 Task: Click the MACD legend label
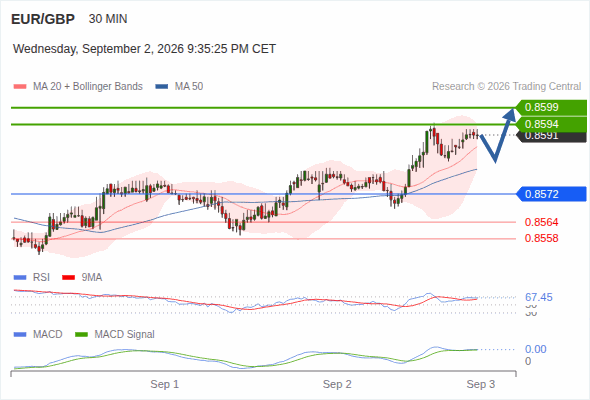[48, 335]
